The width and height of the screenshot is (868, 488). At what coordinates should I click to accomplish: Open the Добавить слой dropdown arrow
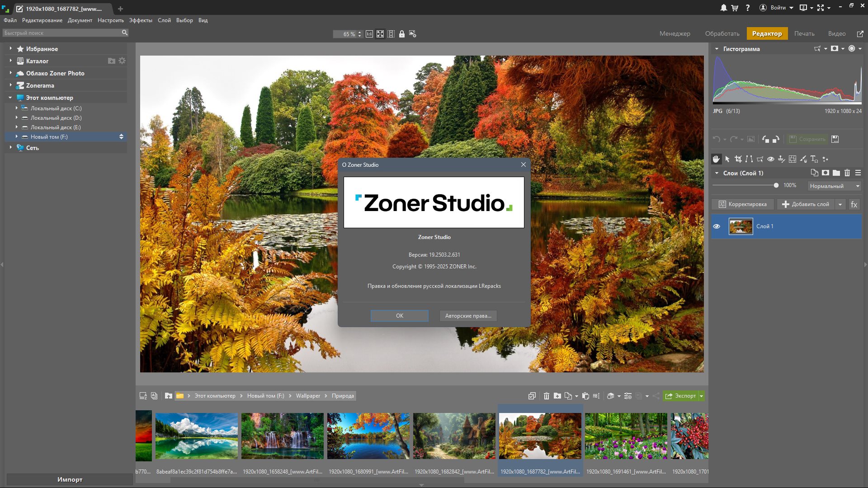[x=840, y=204]
